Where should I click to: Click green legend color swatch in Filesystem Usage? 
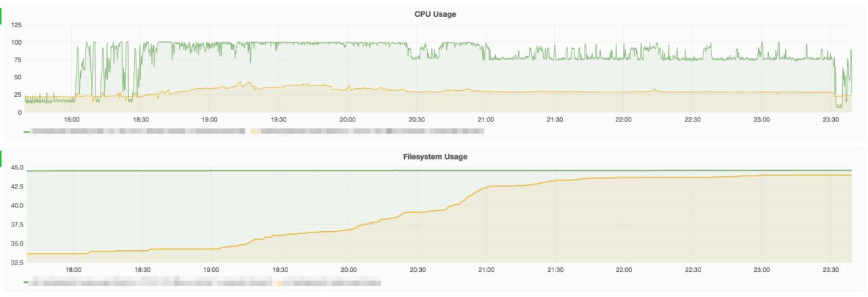coord(26,282)
